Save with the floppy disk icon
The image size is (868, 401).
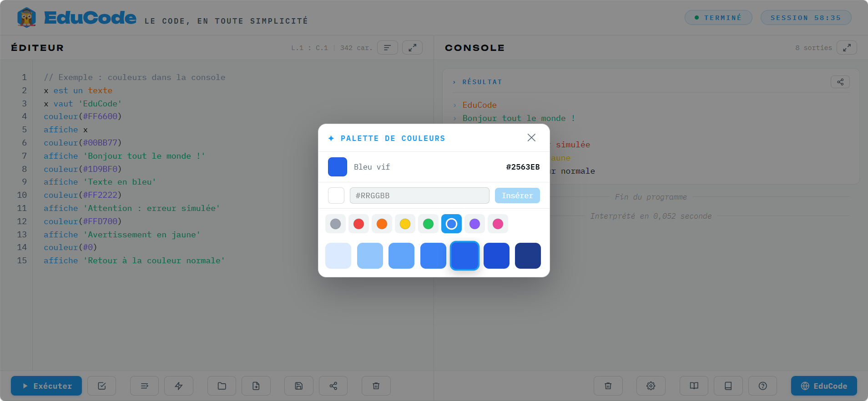[x=299, y=386]
